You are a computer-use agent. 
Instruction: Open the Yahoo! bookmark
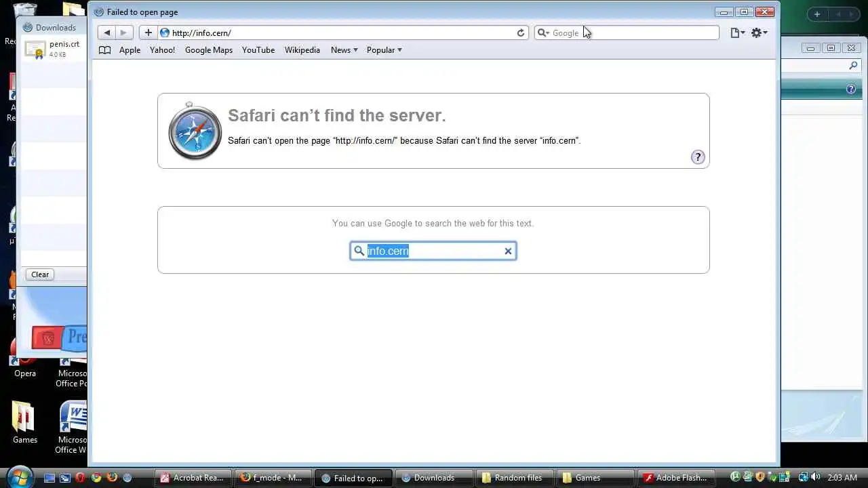pos(162,50)
